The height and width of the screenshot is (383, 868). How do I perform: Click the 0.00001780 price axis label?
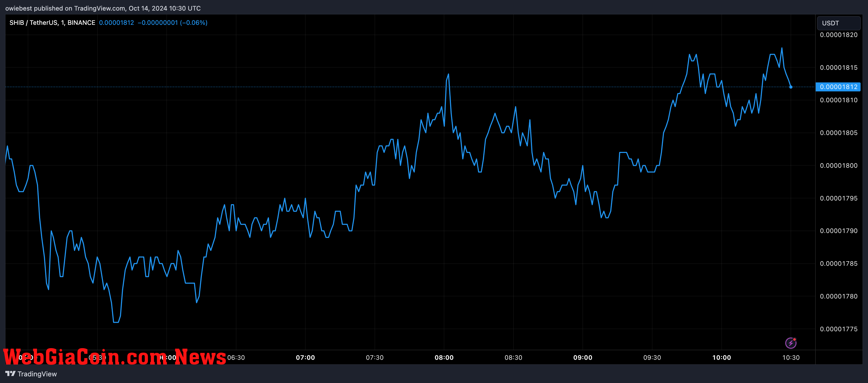[x=838, y=296]
